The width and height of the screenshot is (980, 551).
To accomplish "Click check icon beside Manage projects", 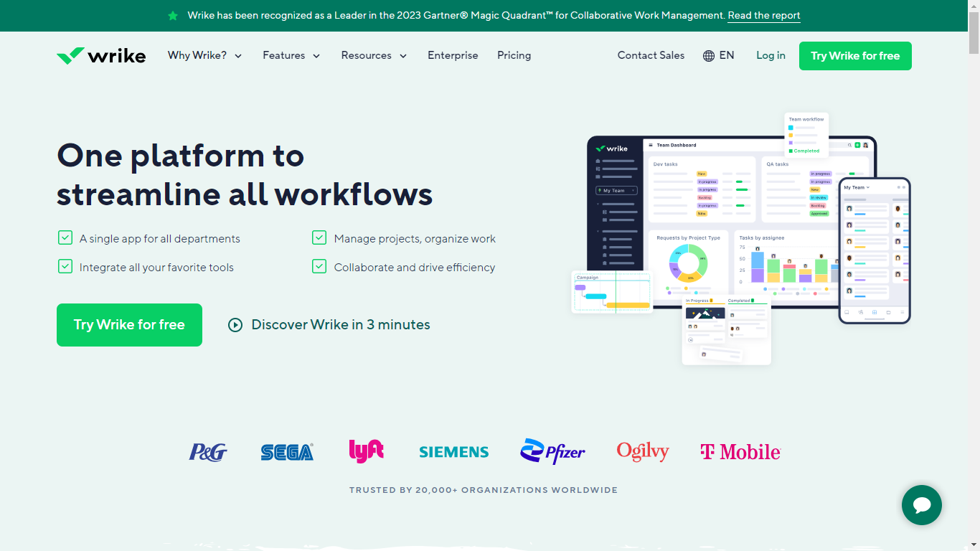I will pyautogui.click(x=319, y=237).
